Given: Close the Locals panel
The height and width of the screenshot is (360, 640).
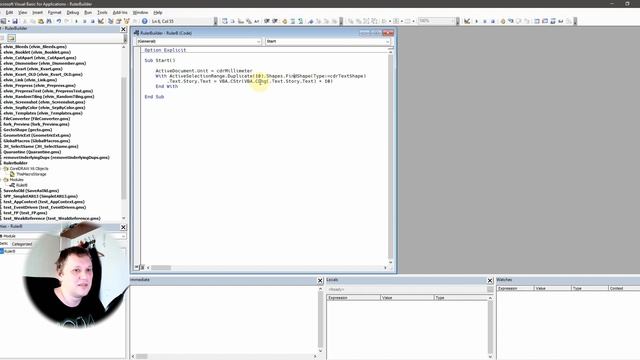Looking at the screenshot, I should coord(490,280).
